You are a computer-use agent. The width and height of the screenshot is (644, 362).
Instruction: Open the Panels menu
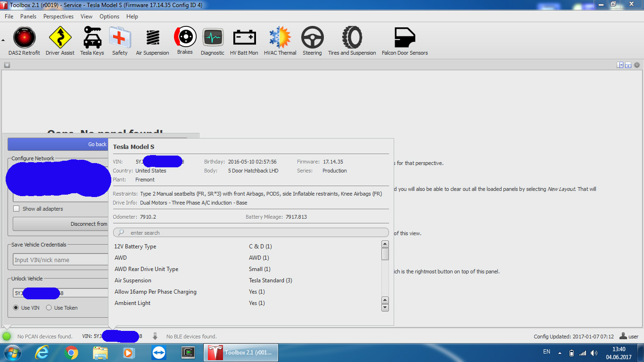coord(28,16)
